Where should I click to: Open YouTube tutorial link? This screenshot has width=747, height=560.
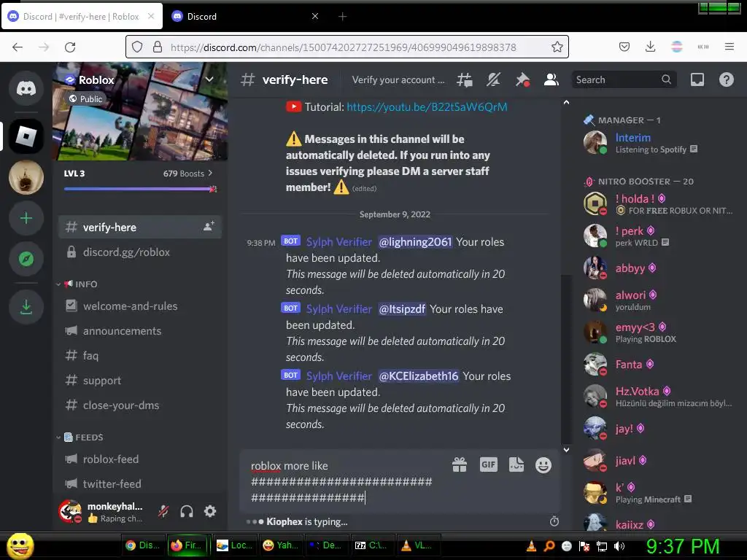(x=427, y=106)
